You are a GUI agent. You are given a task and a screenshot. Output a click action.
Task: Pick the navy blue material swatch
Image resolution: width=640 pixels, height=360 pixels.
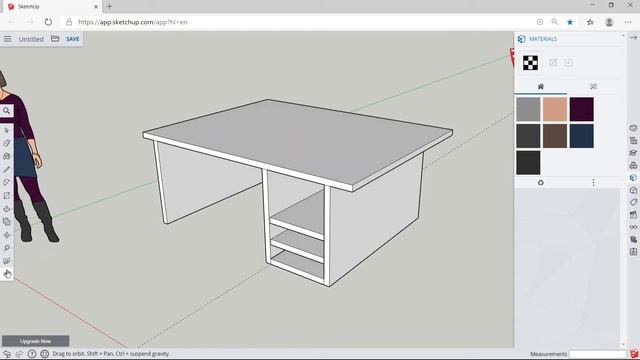tap(582, 136)
